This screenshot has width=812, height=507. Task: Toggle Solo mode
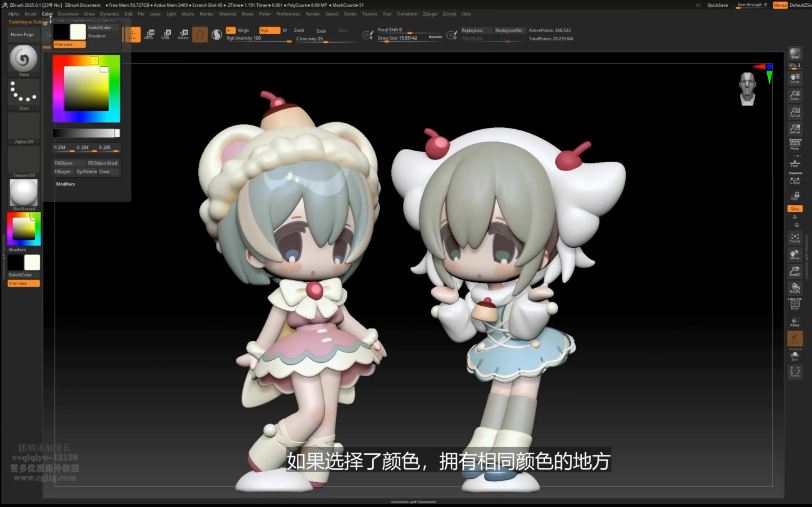pyautogui.click(x=795, y=355)
